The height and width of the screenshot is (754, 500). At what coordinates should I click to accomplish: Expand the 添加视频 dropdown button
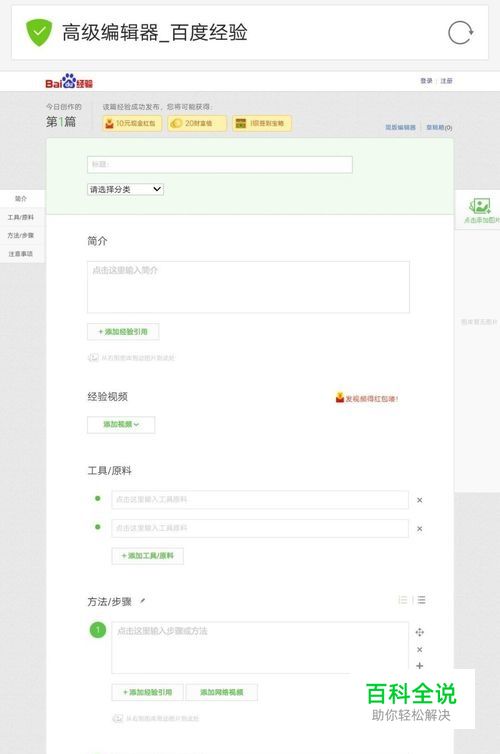pos(121,425)
